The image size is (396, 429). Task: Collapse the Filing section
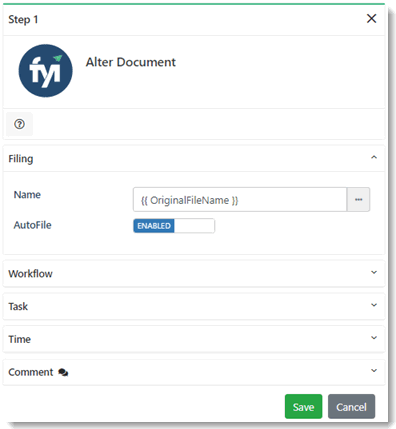pos(374,157)
